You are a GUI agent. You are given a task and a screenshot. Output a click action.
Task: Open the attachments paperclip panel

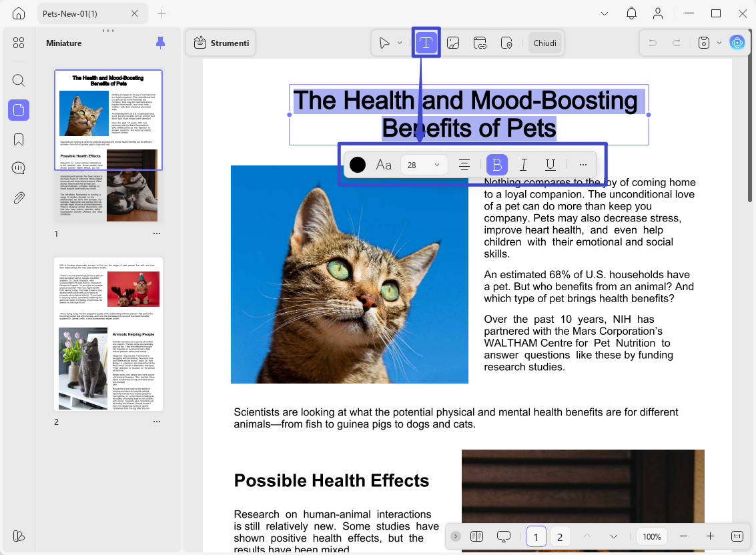coord(18,197)
